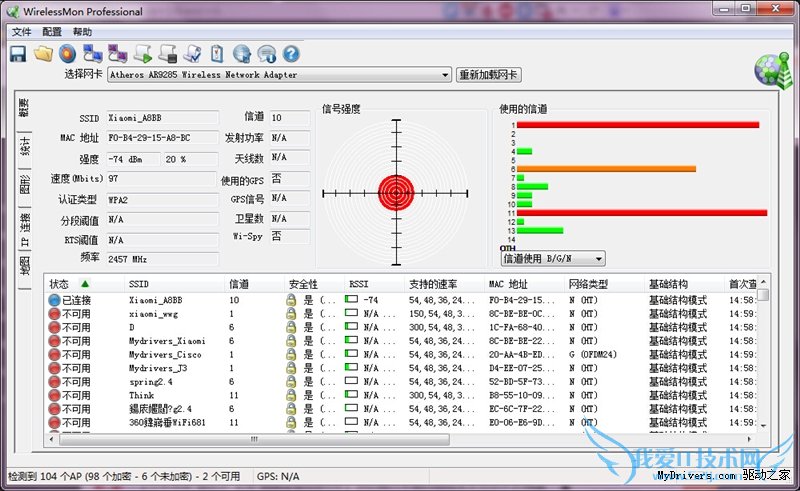Viewport: 800px width, 491px height.
Task: Sort the list by the 基础结构 column header
Action: coord(684,284)
